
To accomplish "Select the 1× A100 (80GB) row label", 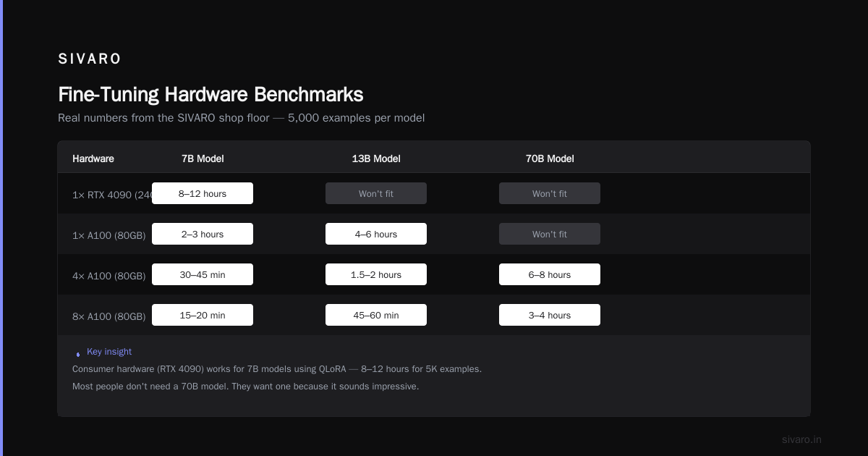I will [x=109, y=235].
